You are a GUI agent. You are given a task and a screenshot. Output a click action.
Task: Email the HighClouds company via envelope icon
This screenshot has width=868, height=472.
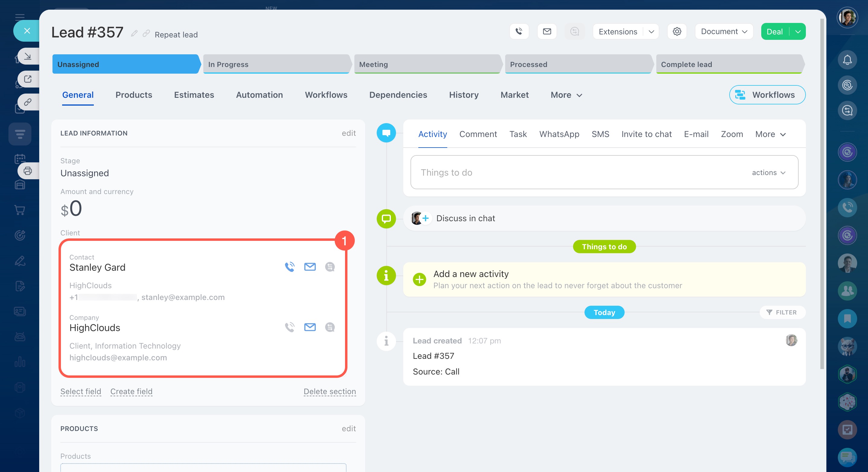click(310, 327)
